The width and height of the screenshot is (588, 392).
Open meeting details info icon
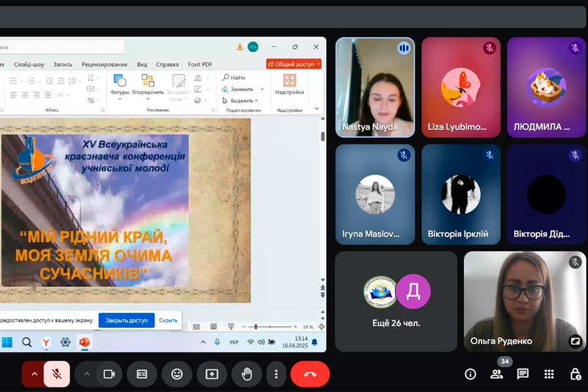pos(470,374)
